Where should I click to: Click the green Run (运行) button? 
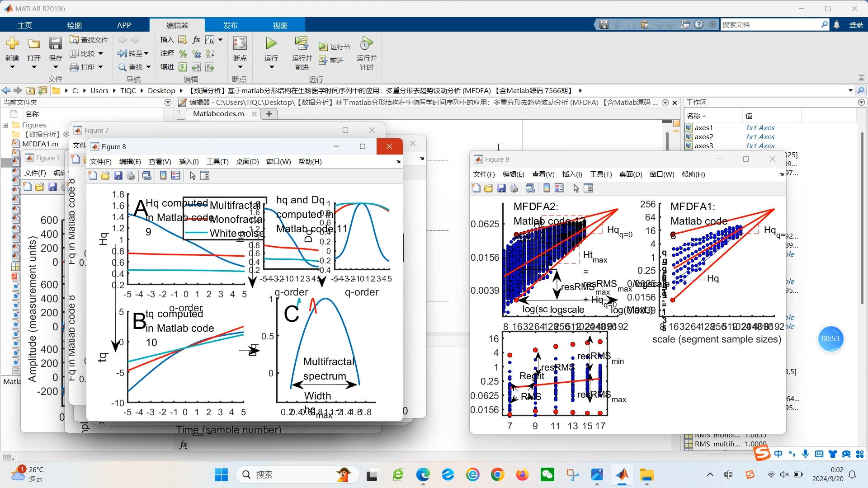click(x=271, y=44)
